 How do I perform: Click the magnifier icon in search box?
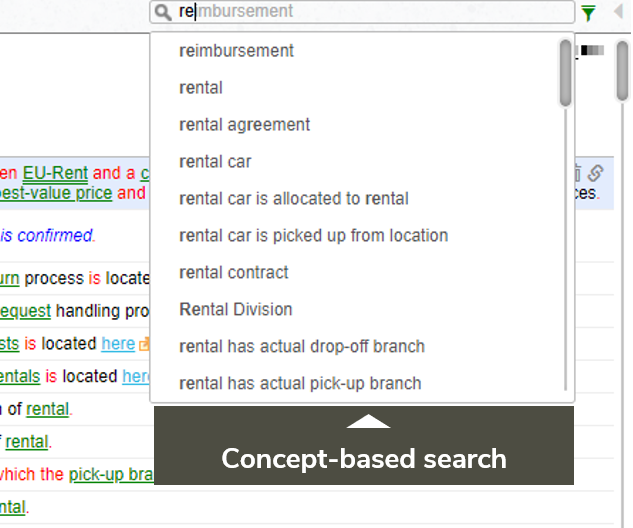164,12
